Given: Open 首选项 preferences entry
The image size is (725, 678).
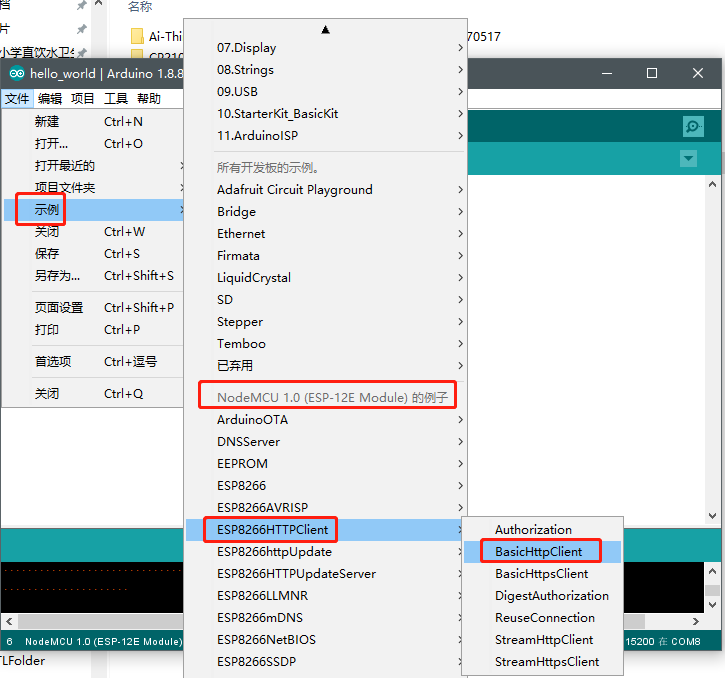Looking at the screenshot, I should [93, 362].
